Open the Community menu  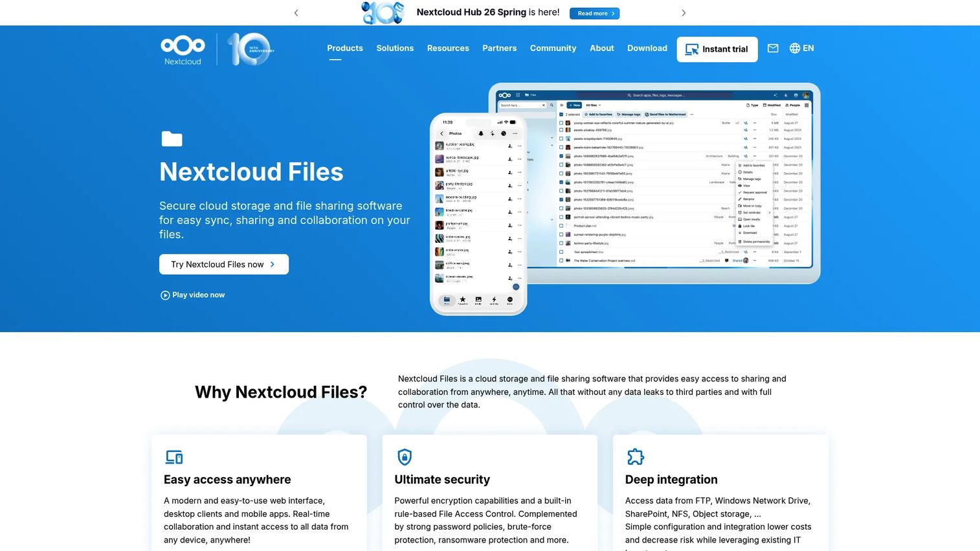553,49
